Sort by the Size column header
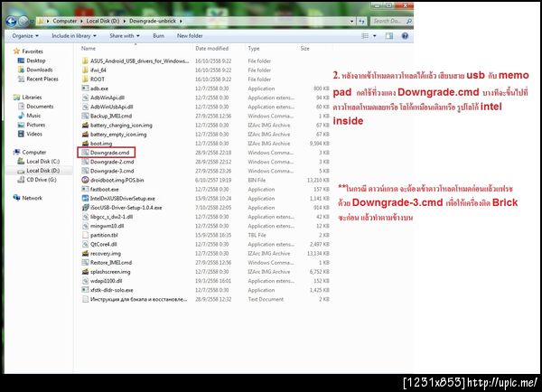 304,49
